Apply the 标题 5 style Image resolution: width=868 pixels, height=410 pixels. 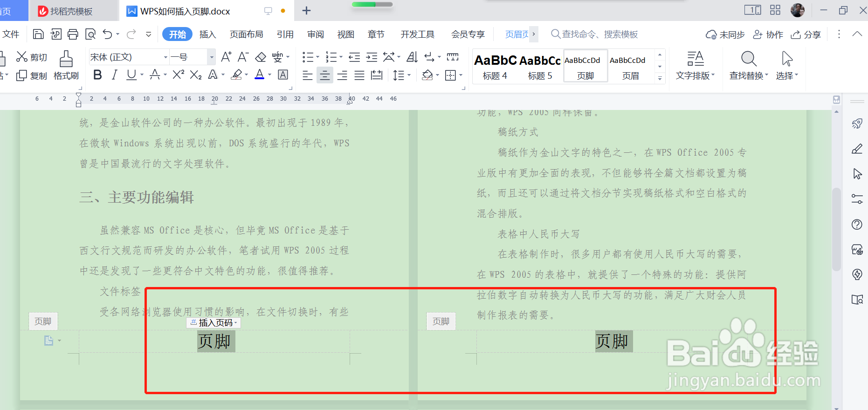540,67
